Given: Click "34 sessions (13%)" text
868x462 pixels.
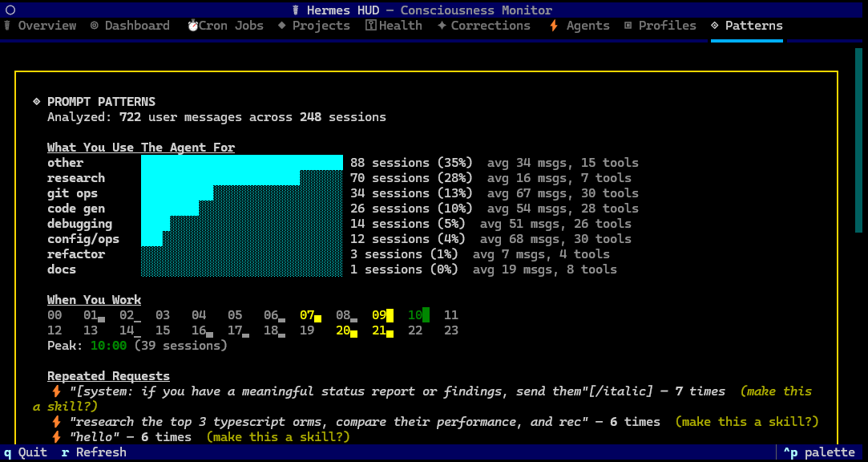Looking at the screenshot, I should pos(411,193).
